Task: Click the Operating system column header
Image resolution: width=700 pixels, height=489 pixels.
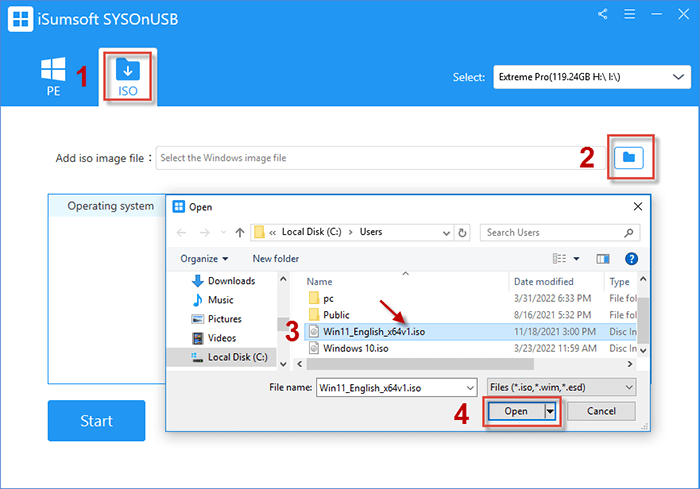Action: click(x=110, y=206)
